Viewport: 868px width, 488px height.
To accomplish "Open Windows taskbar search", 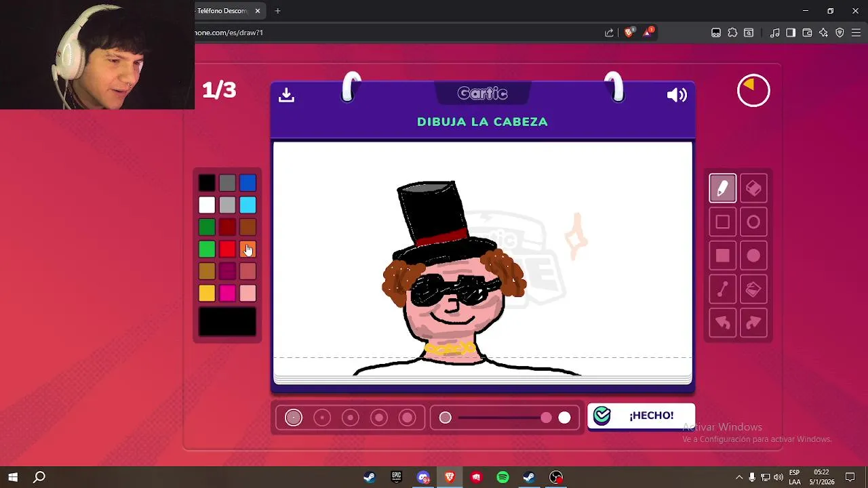I will click(39, 477).
